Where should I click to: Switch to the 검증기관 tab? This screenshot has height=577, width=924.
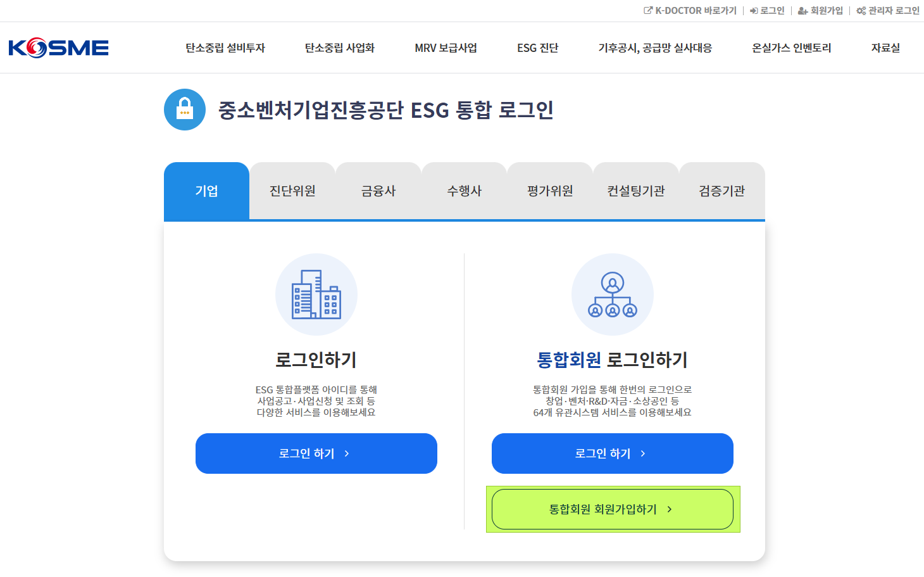tap(722, 191)
